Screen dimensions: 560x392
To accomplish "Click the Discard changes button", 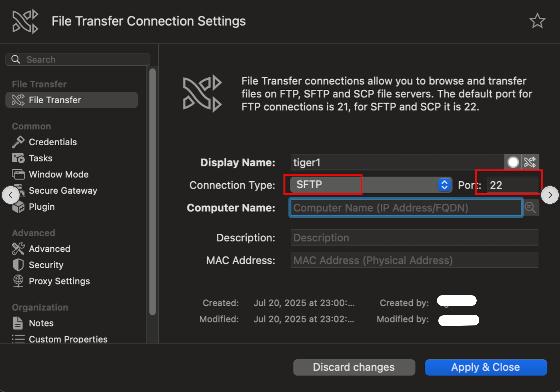I will pyautogui.click(x=354, y=367).
